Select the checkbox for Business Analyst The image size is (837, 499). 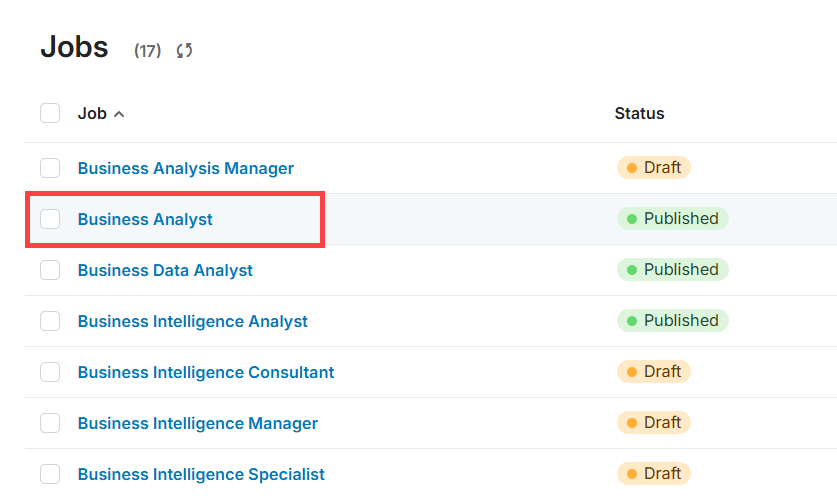(50, 219)
